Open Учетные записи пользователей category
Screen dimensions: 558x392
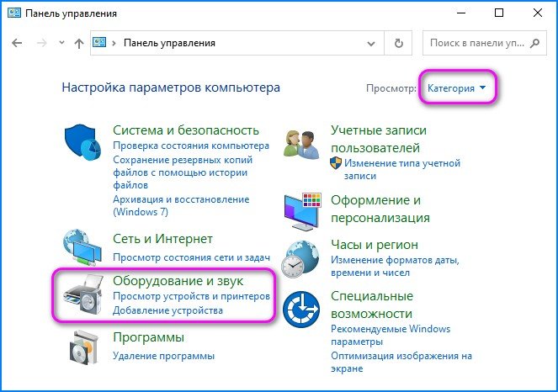pyautogui.click(x=379, y=139)
